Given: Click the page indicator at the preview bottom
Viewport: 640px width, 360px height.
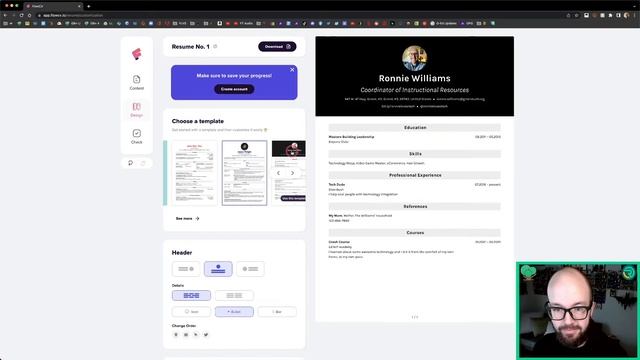Looking at the screenshot, I should 415,317.
